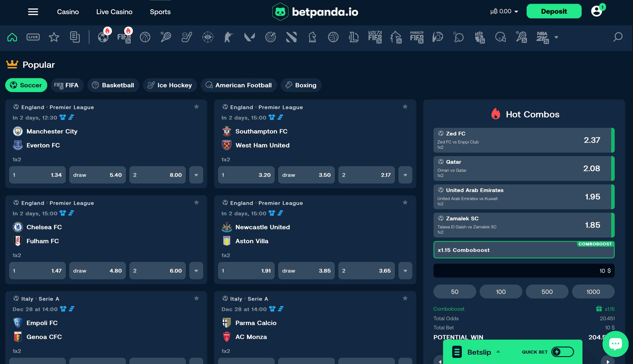Click the Deposit button
The image size is (633, 364).
(554, 11)
